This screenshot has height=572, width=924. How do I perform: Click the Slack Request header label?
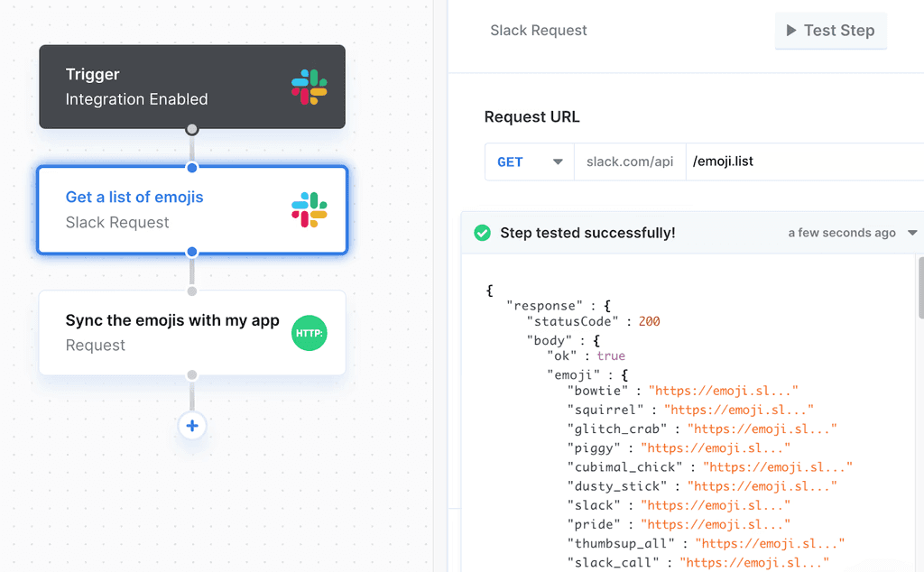pos(539,31)
